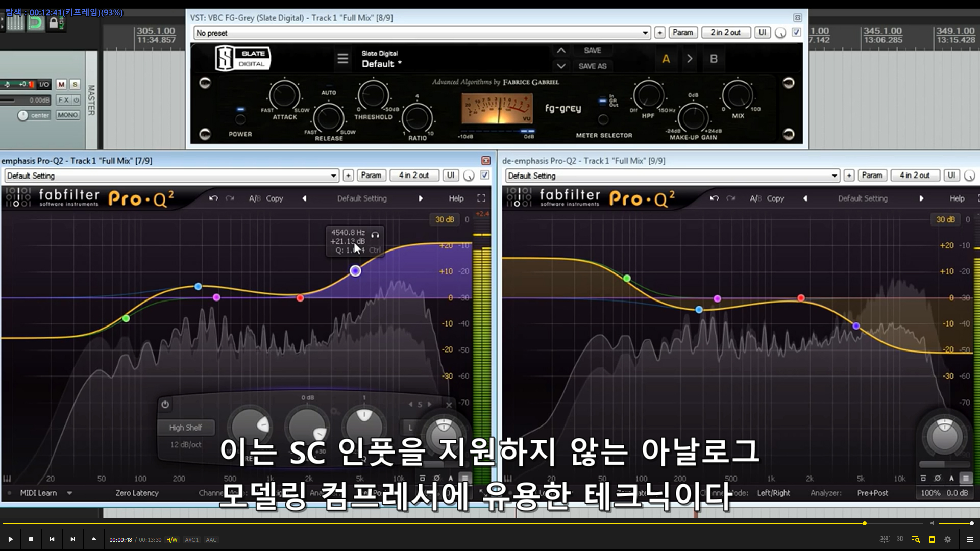The height and width of the screenshot is (551, 980).
Task: Open the 12 dB/oct slope dropdown
Action: click(186, 445)
